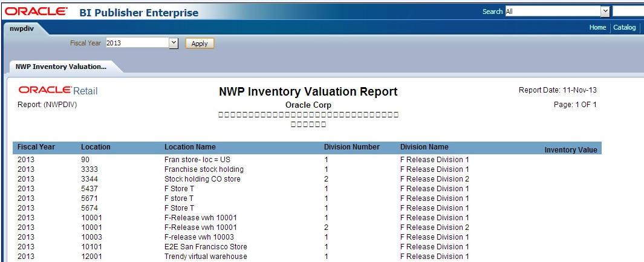Click the Oracle Corp subtitle
This screenshot has width=644, height=262.
(x=308, y=105)
